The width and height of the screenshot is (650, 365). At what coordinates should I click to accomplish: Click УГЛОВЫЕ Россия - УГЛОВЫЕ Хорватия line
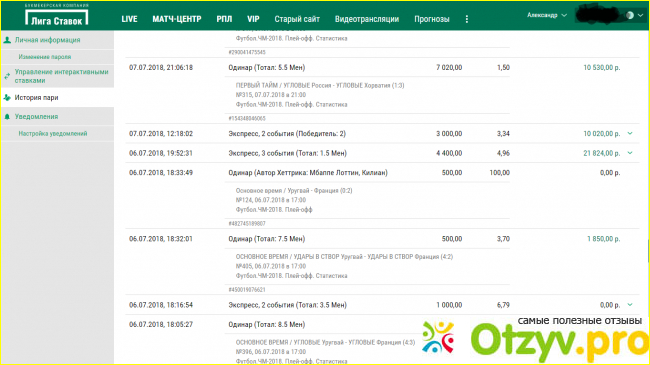coord(320,85)
